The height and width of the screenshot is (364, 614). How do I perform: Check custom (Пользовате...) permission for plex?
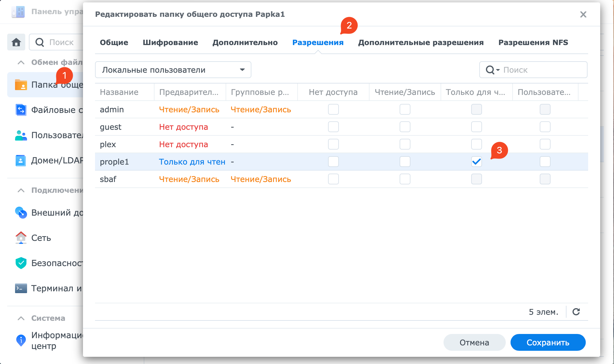(x=545, y=144)
